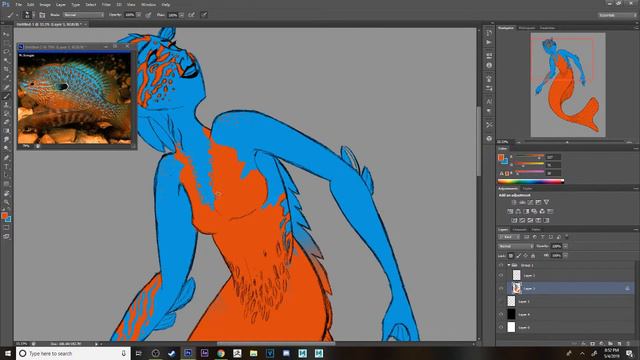640x360 pixels.
Task: Open the Opacity slider arrow in options bar
Action: [x=139, y=15]
